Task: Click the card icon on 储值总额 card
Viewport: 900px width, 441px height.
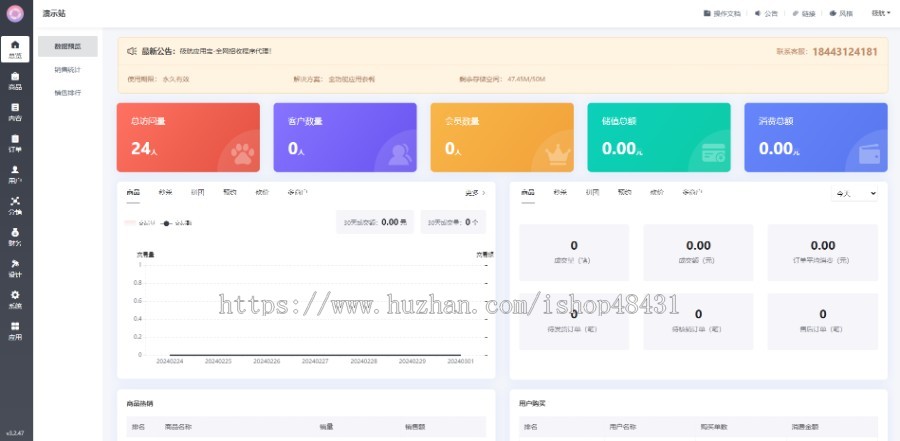Action: click(713, 153)
